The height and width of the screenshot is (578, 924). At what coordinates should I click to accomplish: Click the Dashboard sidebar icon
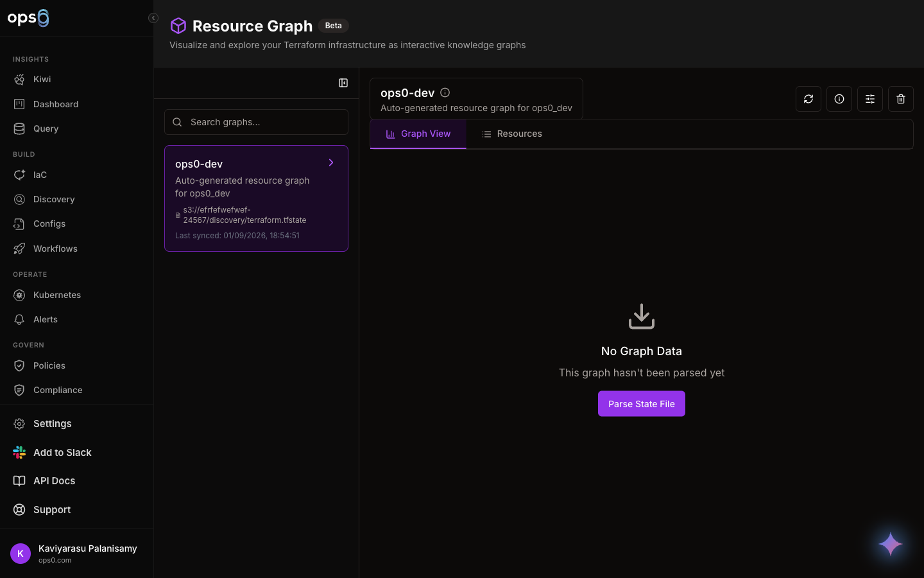click(x=19, y=104)
